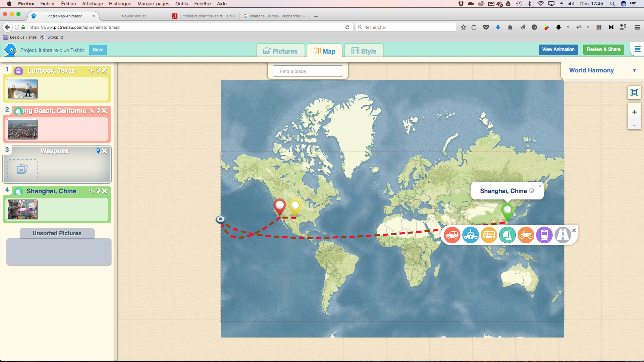Open the train icon of Lubbock, Texas
The image size is (644, 362).
(18, 71)
